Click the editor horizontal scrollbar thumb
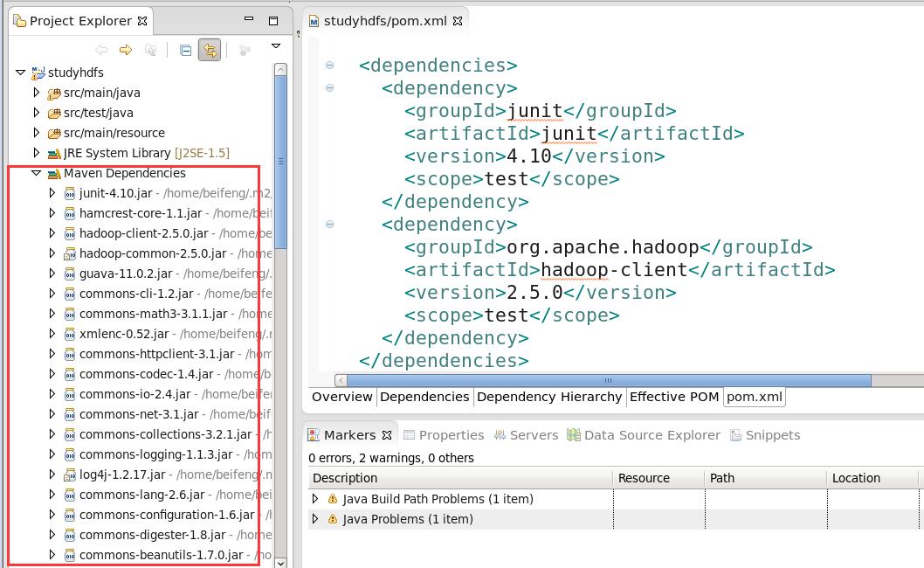 (x=609, y=380)
